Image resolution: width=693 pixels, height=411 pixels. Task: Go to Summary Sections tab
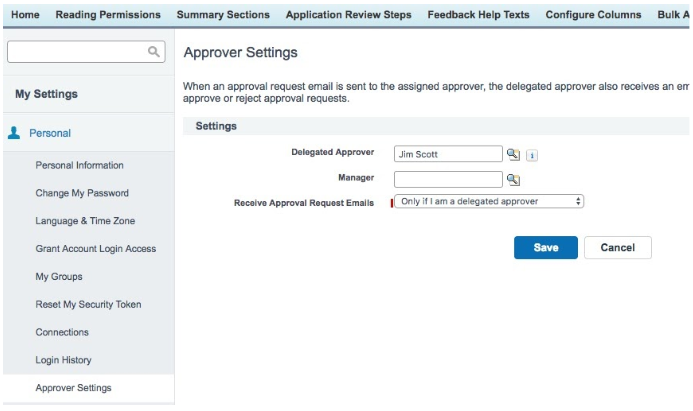(x=223, y=15)
